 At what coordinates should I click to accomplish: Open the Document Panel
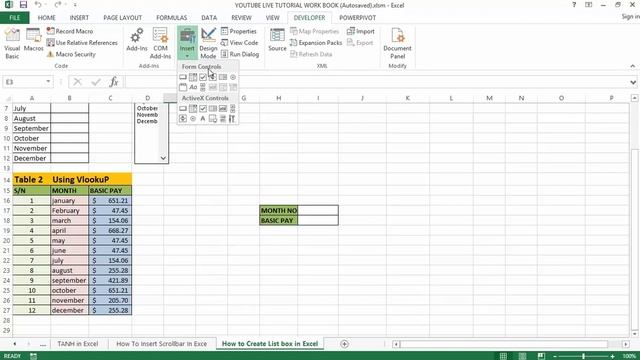click(x=398, y=44)
